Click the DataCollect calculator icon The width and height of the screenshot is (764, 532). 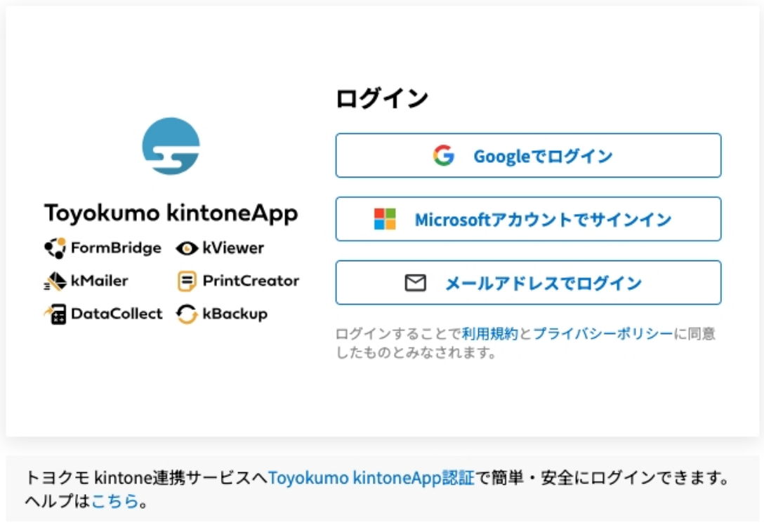55,314
